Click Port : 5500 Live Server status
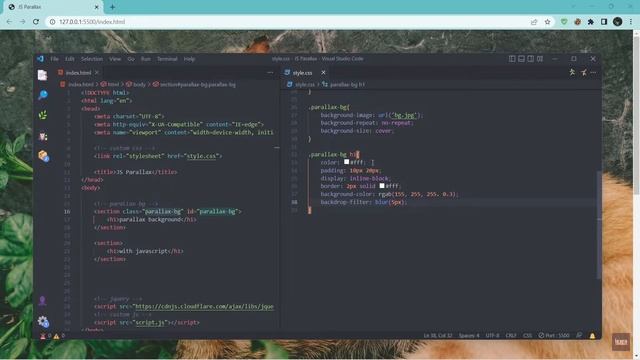This screenshot has height=360, width=640. 553,336
